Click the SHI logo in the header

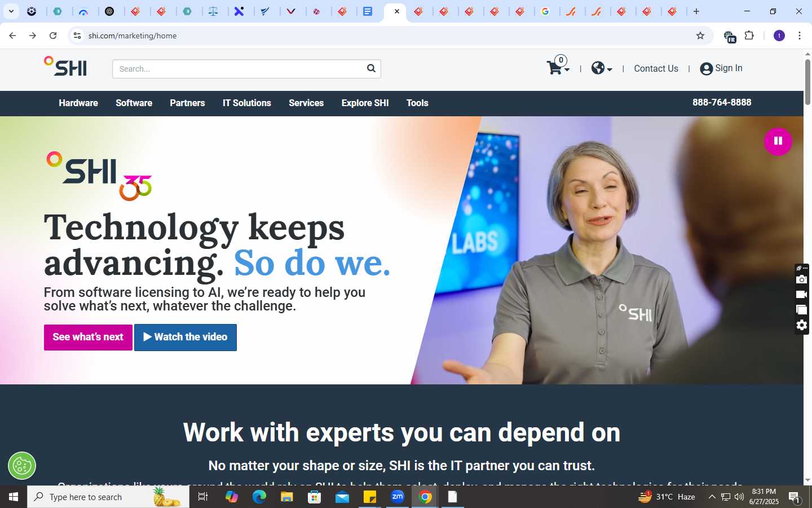pos(65,66)
